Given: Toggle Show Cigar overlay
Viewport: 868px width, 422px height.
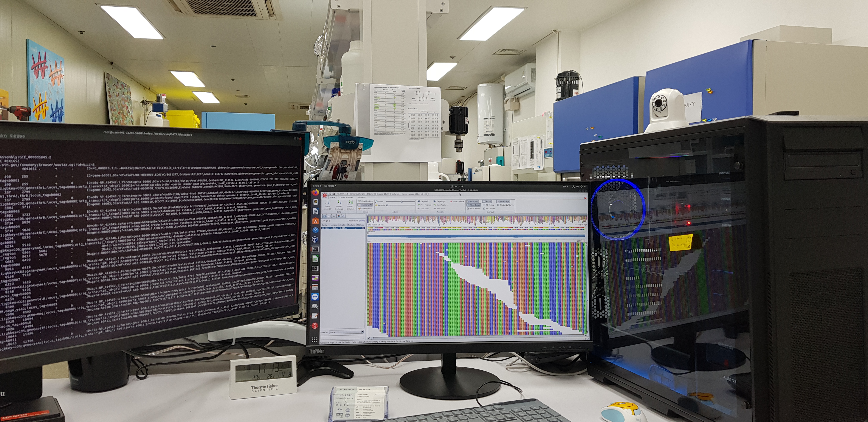Looking at the screenshot, I should pos(503,202).
